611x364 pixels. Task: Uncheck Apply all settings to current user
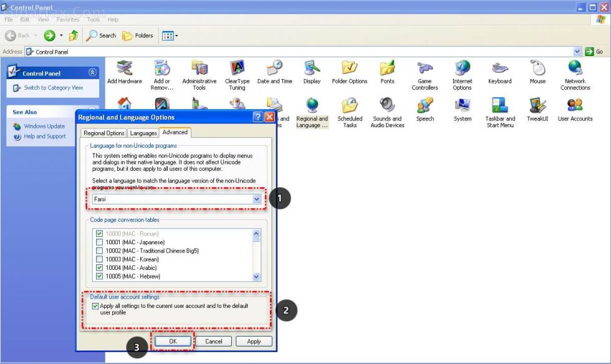pyautogui.click(x=95, y=306)
